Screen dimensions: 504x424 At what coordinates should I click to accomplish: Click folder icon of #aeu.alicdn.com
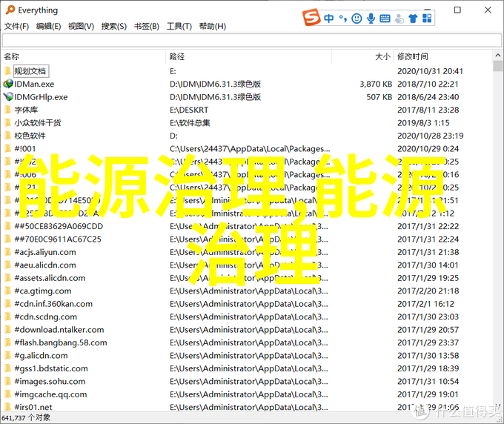7,265
